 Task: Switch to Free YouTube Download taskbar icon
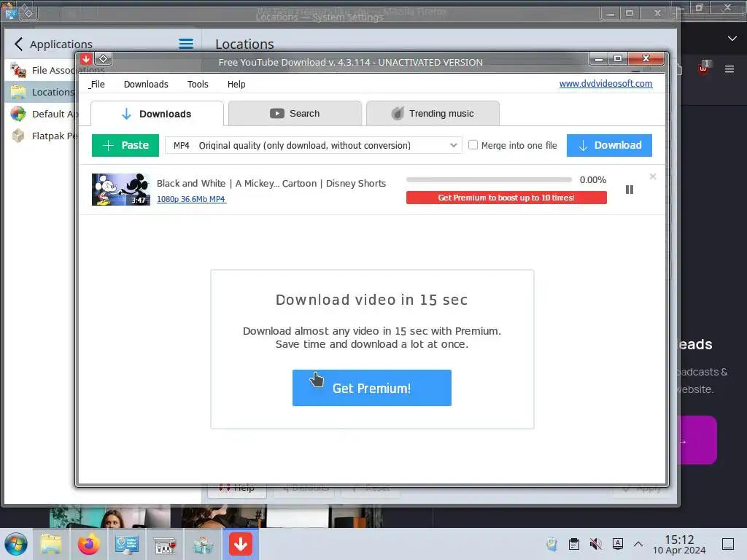[241, 544]
